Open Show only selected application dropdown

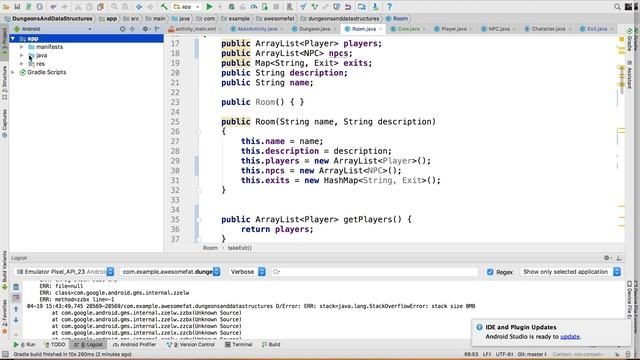[x=571, y=272]
